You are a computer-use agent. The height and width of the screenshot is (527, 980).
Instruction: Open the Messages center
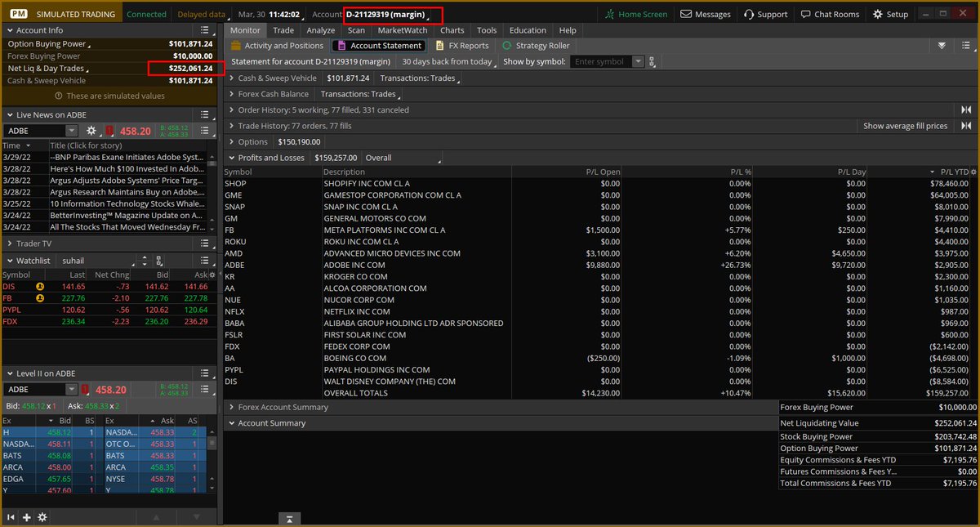click(x=706, y=14)
